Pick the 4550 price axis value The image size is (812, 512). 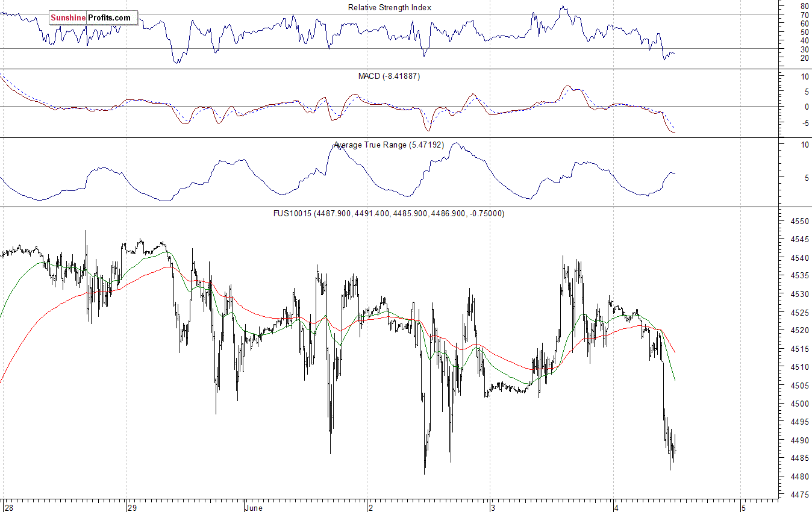[x=800, y=221]
